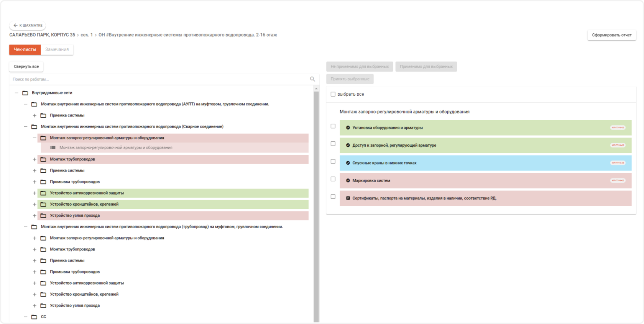644x324 pixels.
Task: Select Приемка системы under Сварное соединение
Action: [x=67, y=170]
